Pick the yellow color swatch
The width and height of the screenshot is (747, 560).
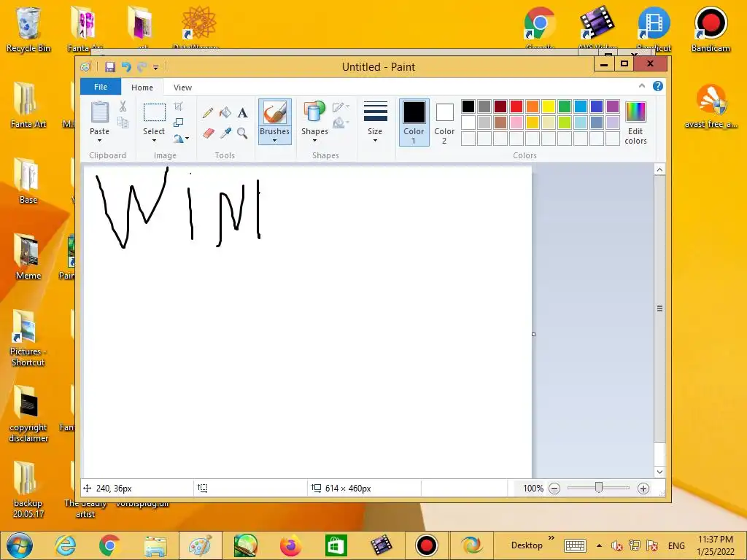tap(549, 106)
